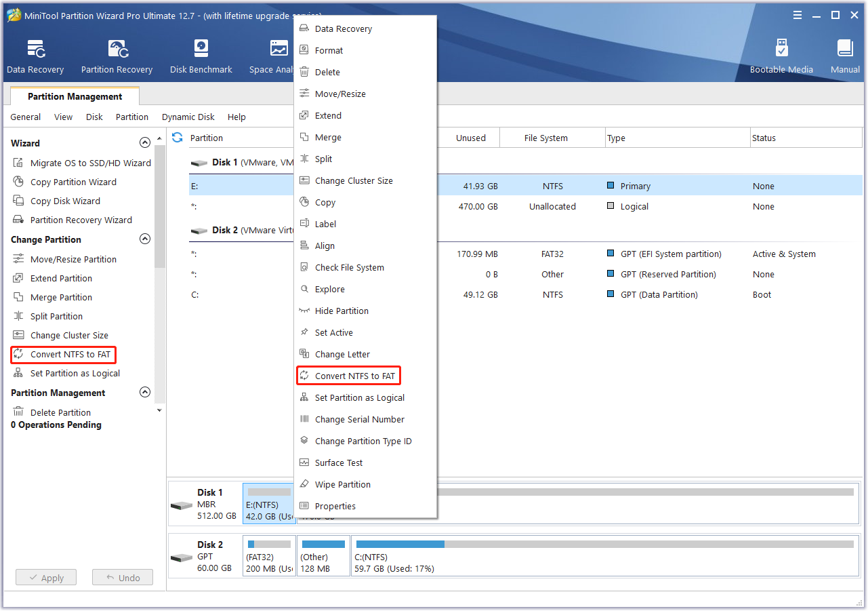Open the Partition menu

[132, 117]
